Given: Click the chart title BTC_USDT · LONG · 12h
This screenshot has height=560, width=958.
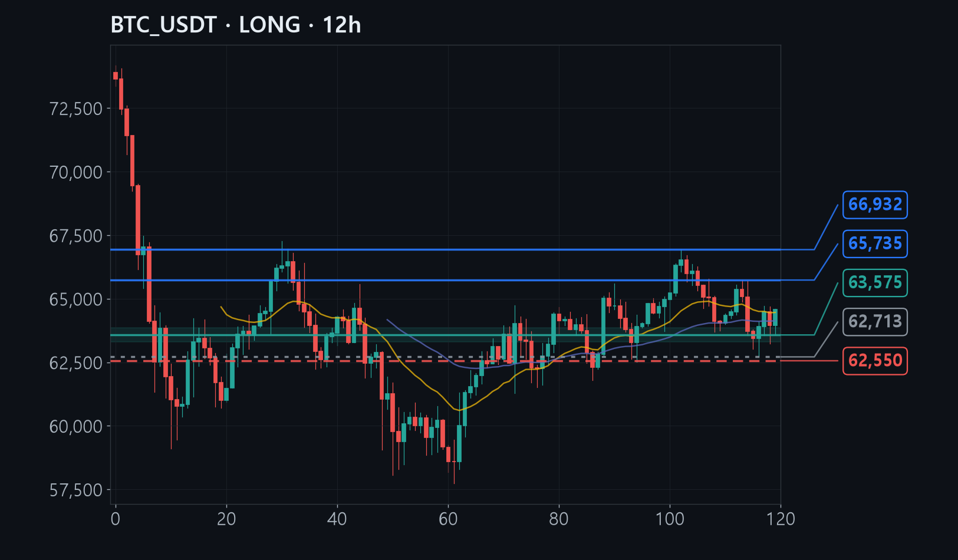Looking at the screenshot, I should tap(236, 25).
